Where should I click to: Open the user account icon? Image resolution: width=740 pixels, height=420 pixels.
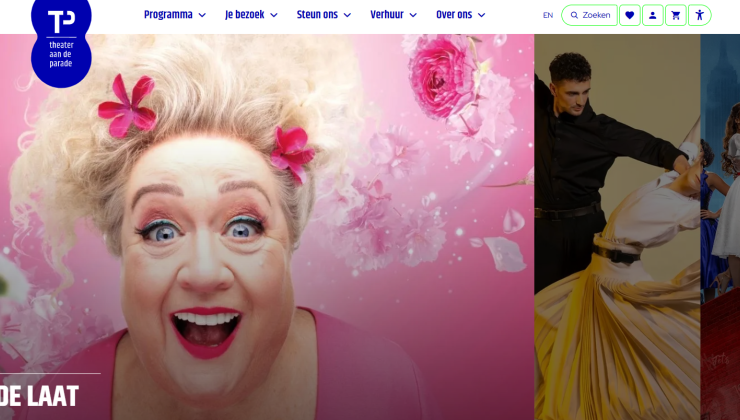tap(653, 15)
